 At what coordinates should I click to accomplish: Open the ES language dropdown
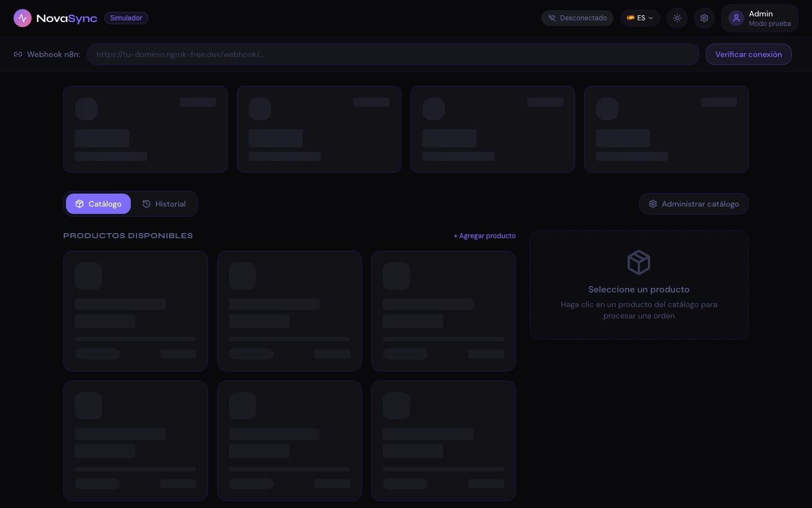640,18
